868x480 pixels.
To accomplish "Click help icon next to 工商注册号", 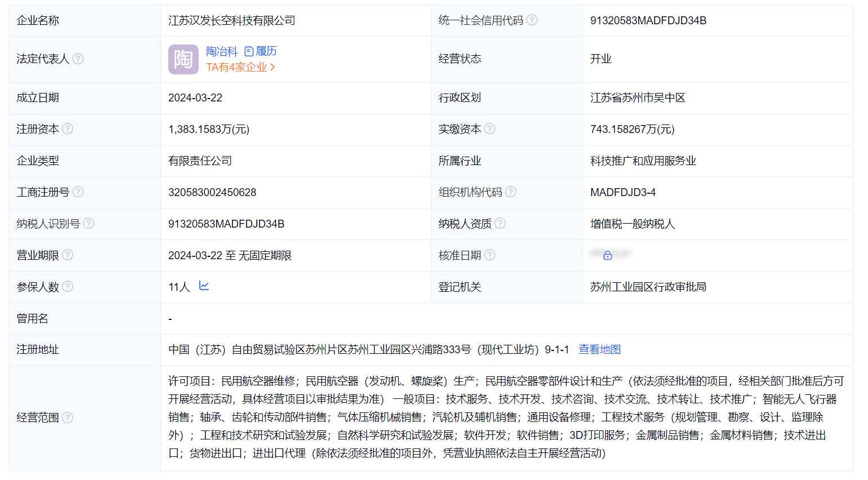I will [78, 192].
